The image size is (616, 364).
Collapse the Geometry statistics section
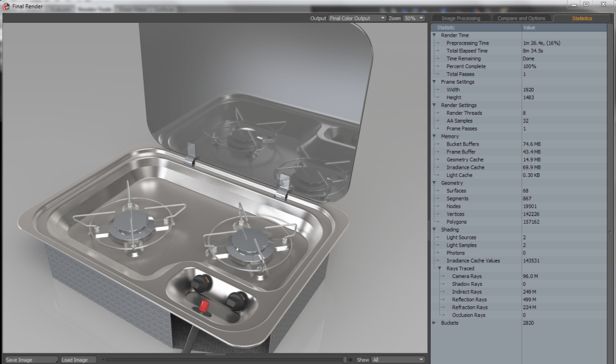point(434,182)
